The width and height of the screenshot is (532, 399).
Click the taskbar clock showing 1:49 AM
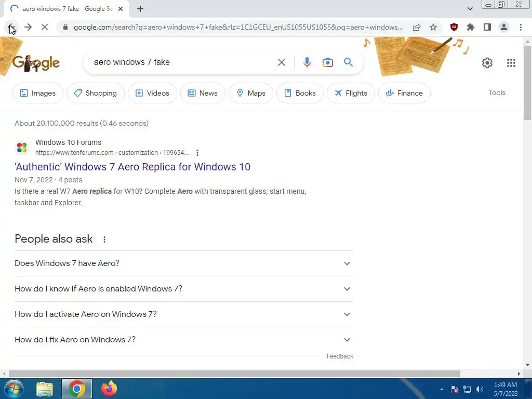point(506,389)
